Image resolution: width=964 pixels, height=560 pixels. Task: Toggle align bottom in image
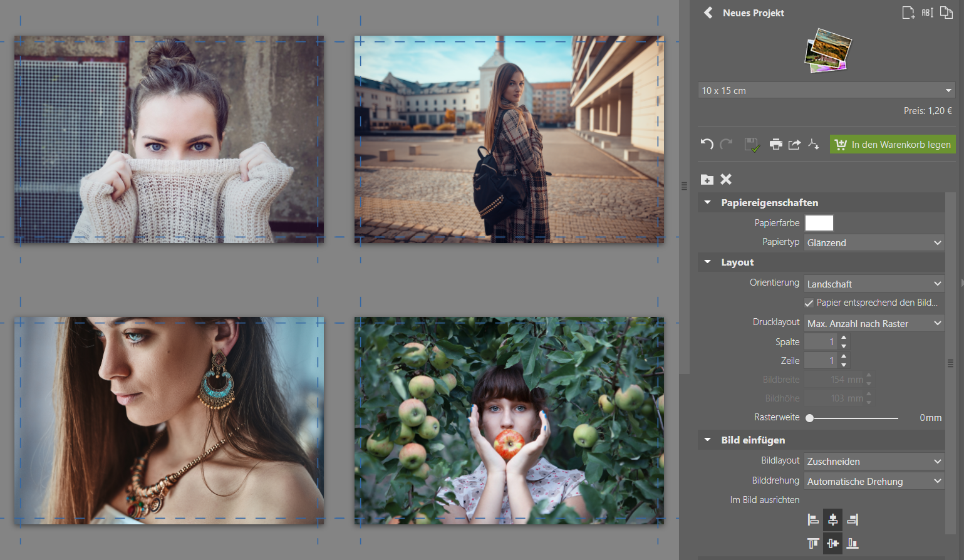[x=852, y=543]
